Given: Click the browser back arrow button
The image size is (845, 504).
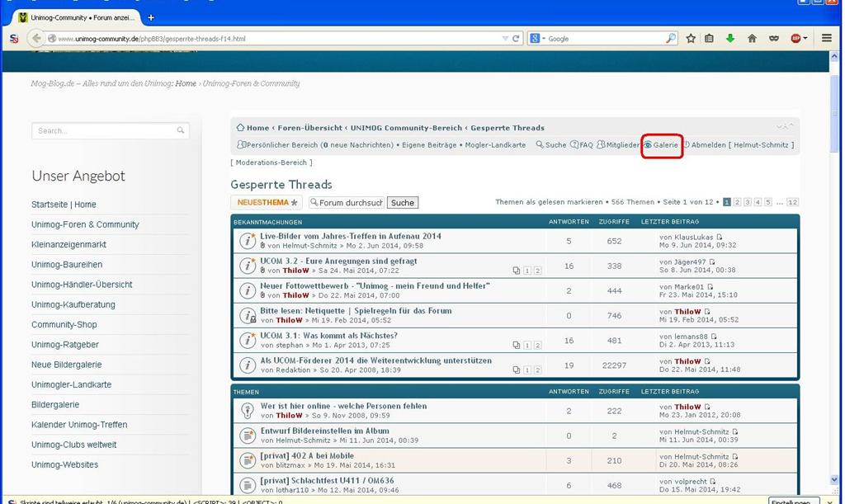Looking at the screenshot, I should (35, 38).
